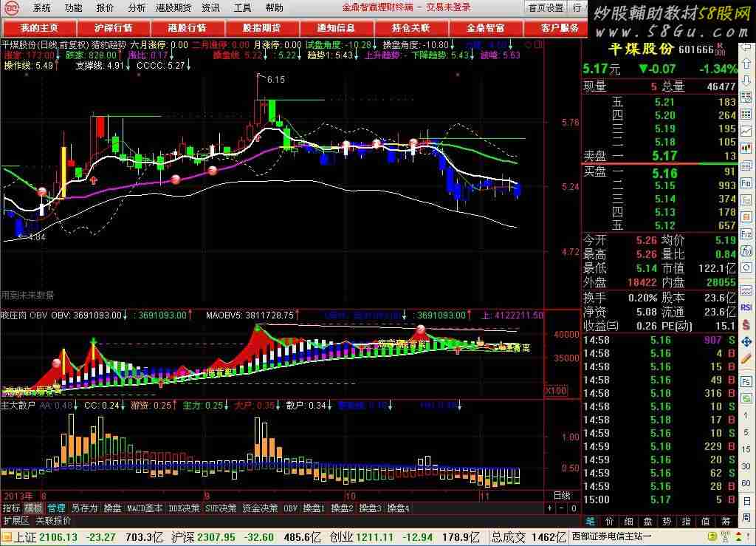Open the 报价 menu

(105, 7)
